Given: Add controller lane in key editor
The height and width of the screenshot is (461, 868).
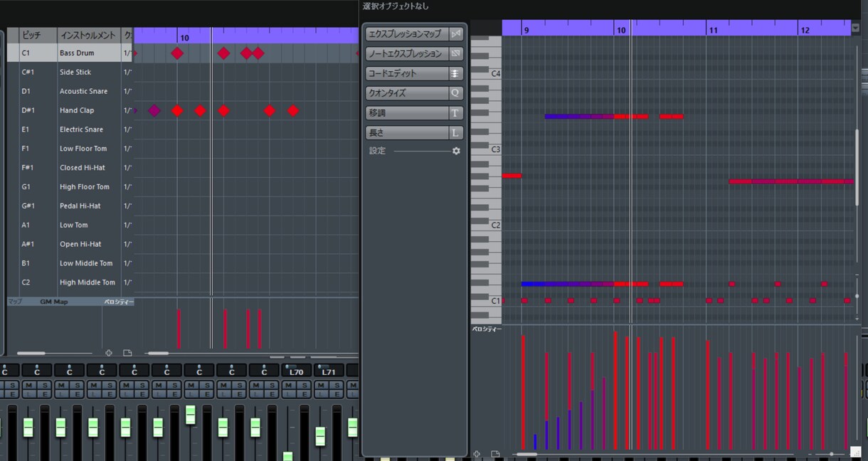Looking at the screenshot, I should pos(477,453).
